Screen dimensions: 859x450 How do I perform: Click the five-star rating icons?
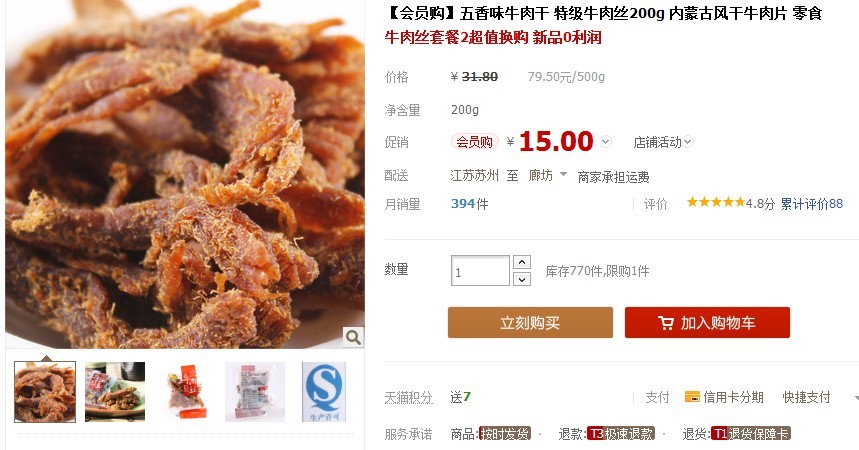pyautogui.click(x=715, y=203)
